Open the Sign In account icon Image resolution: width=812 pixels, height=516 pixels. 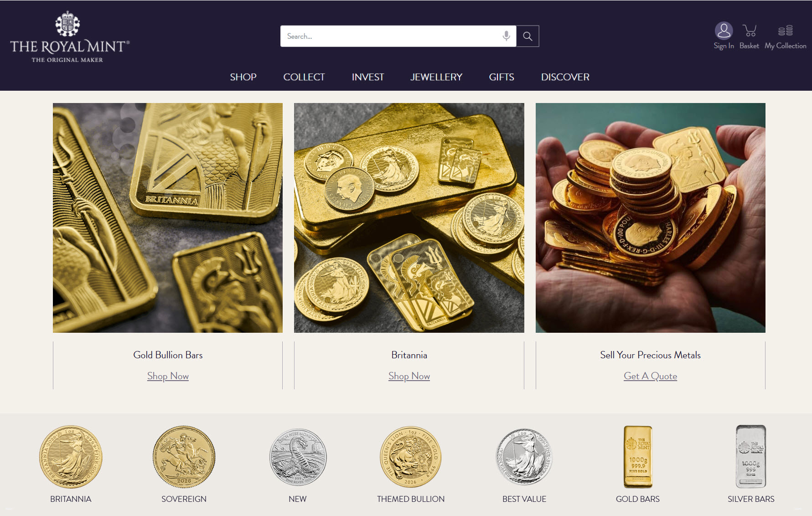click(724, 31)
